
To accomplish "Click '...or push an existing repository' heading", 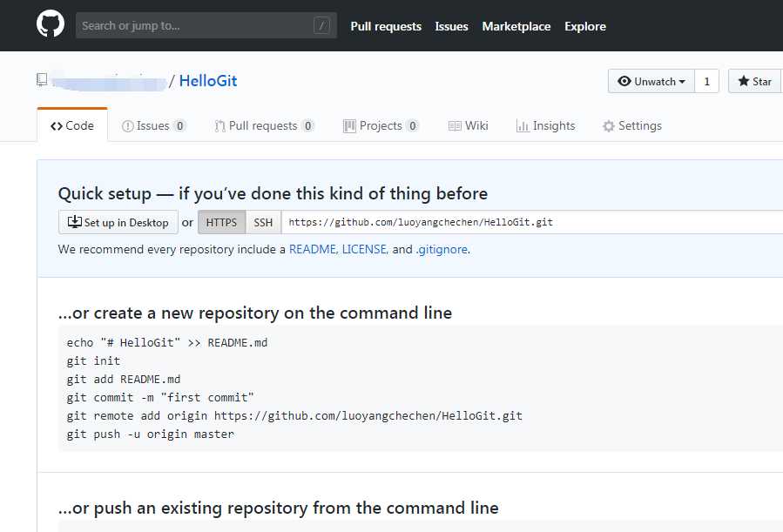I will [278, 508].
